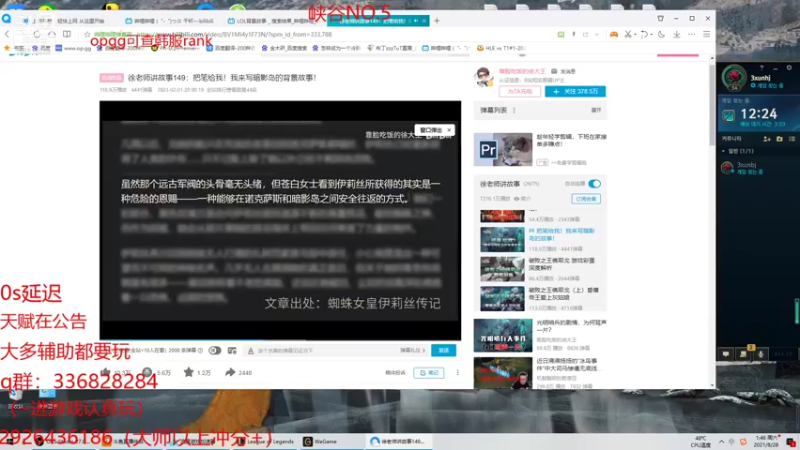Toggle the autoplay switch in playlist

[x=594, y=184]
